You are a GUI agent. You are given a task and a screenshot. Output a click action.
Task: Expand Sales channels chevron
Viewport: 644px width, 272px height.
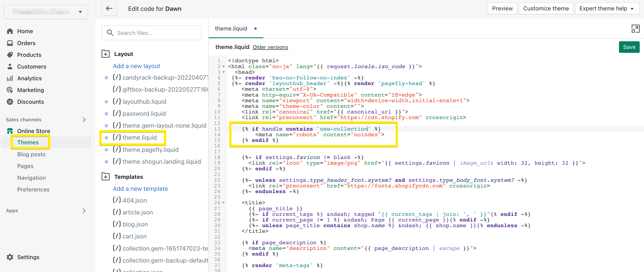point(84,120)
